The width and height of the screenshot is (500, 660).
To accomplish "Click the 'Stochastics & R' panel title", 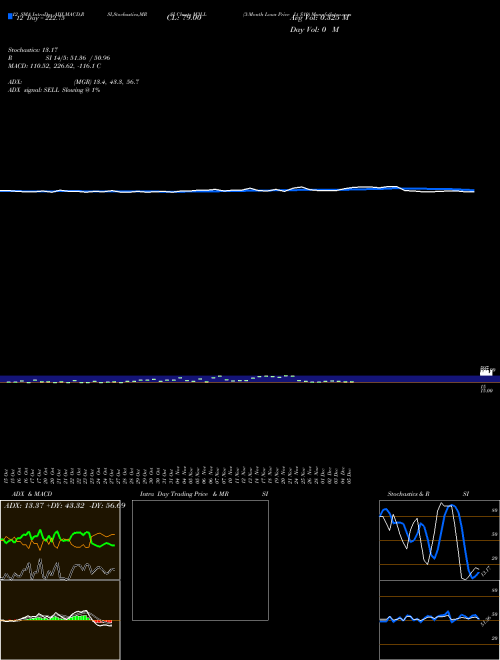I will pyautogui.click(x=408, y=494).
